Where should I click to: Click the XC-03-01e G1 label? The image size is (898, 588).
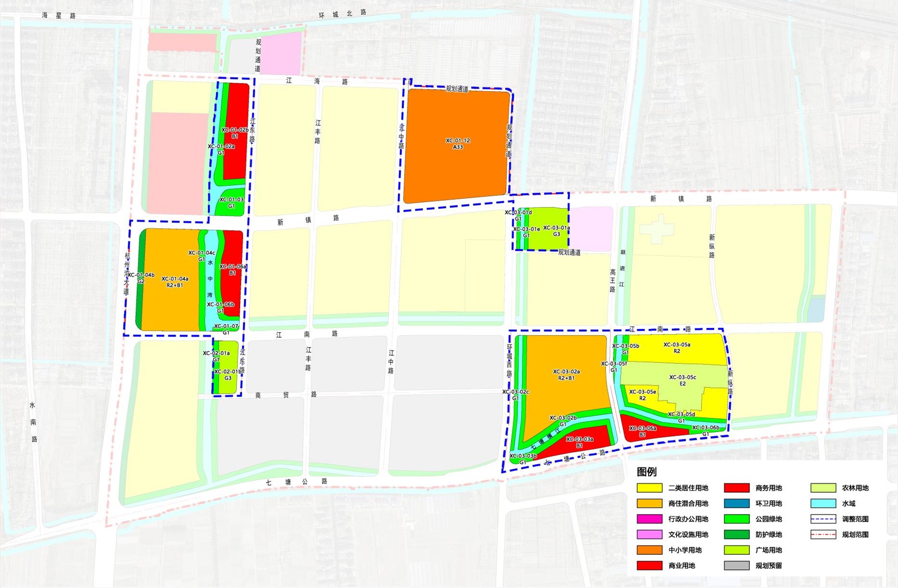point(526,232)
